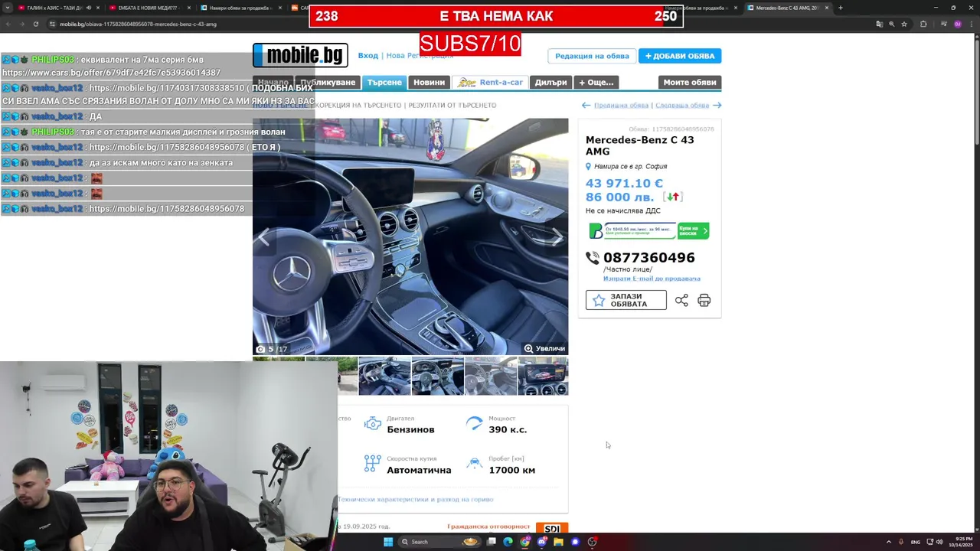Click the browser address bar URL
The image size is (980, 551).
138,24
